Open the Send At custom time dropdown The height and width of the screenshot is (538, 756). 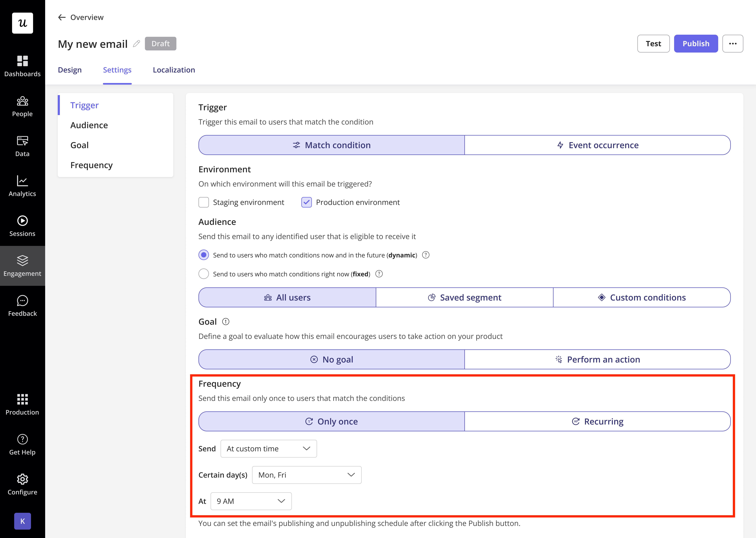click(269, 449)
